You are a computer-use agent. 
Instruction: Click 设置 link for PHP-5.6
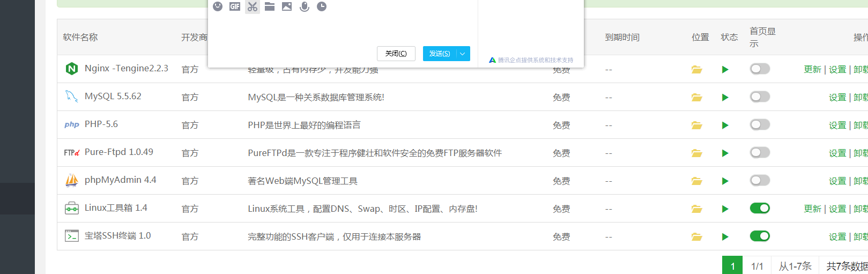click(x=837, y=125)
